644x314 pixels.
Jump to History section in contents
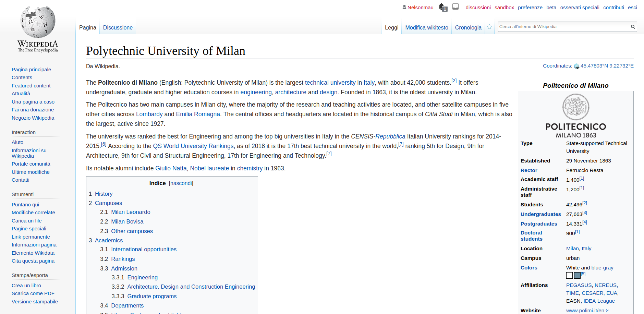[x=104, y=194]
